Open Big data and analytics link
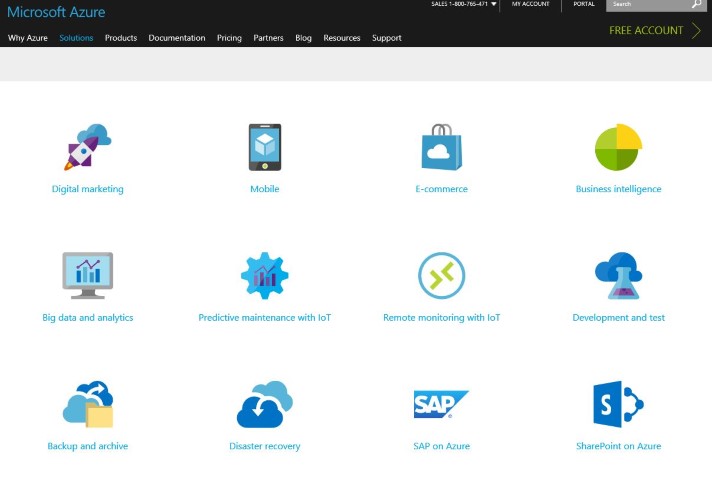The height and width of the screenshot is (480, 712). 88,317
